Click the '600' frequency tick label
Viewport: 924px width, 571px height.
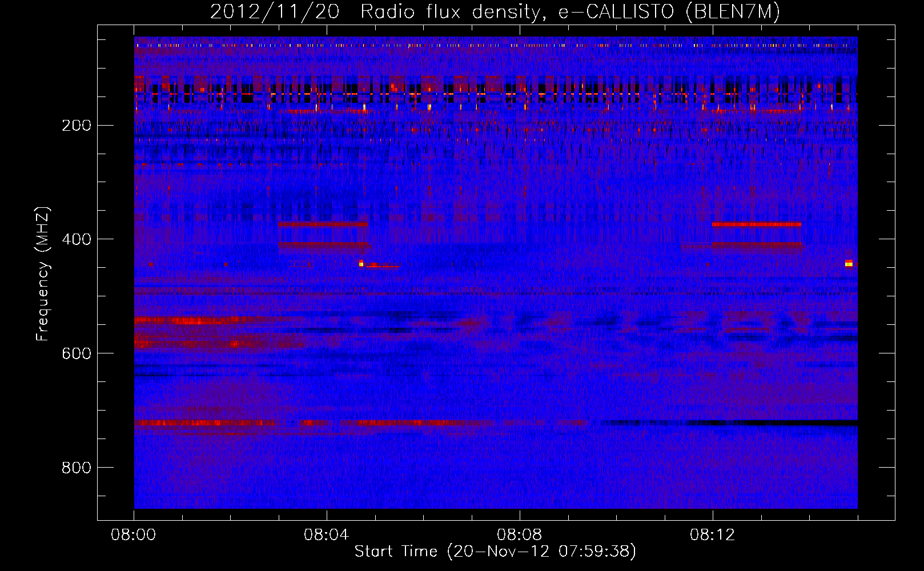(x=77, y=353)
